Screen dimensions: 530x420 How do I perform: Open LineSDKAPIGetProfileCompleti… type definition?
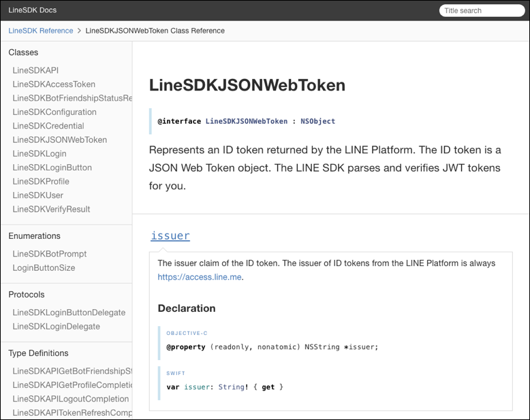[x=72, y=385]
